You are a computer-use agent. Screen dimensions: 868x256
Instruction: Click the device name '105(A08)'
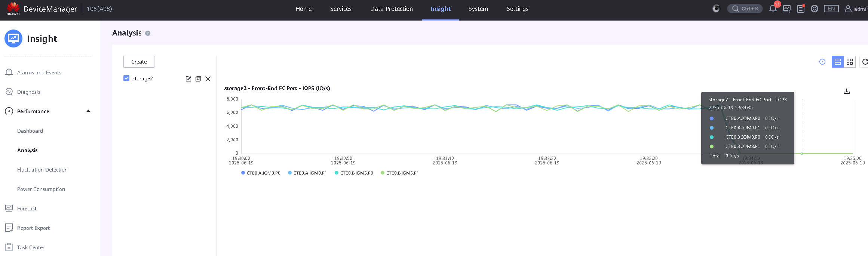99,9
